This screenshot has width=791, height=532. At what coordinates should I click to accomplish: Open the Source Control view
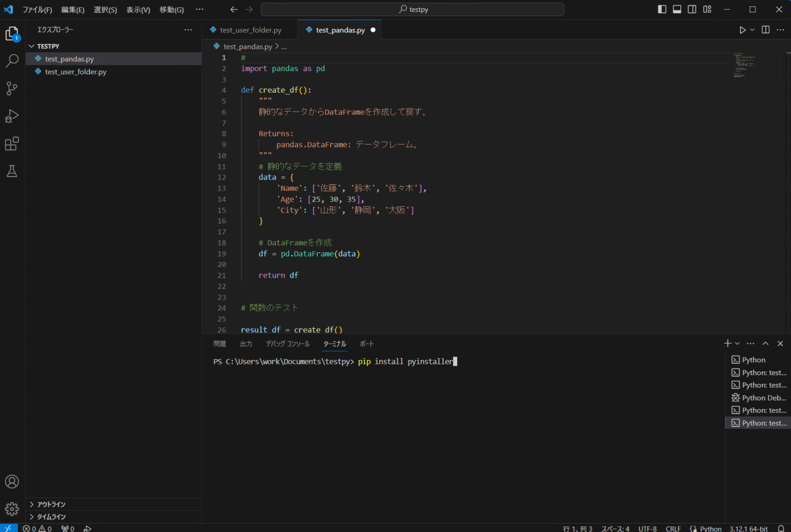tap(12, 88)
